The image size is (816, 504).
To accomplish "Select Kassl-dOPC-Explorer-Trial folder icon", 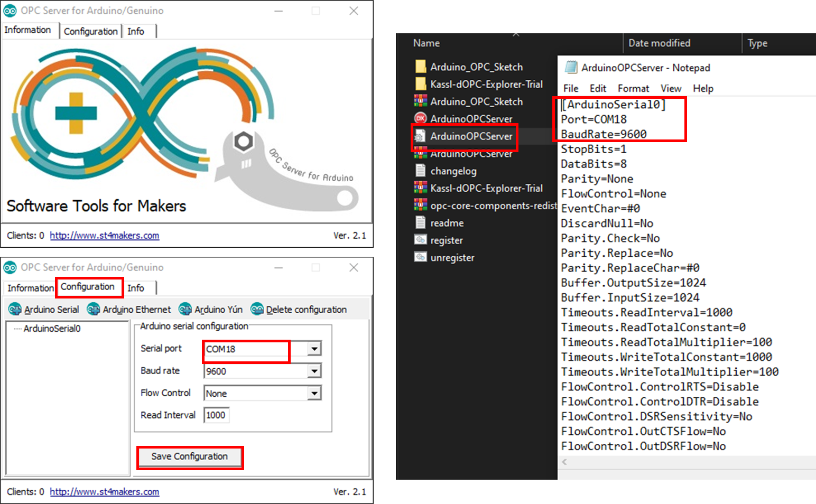I will coord(421,84).
